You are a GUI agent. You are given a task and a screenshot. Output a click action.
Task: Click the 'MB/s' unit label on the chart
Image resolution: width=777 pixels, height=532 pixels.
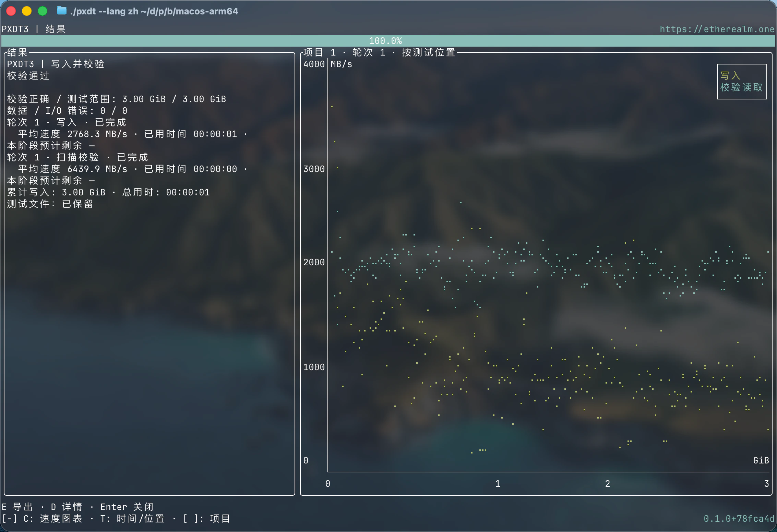[341, 64]
